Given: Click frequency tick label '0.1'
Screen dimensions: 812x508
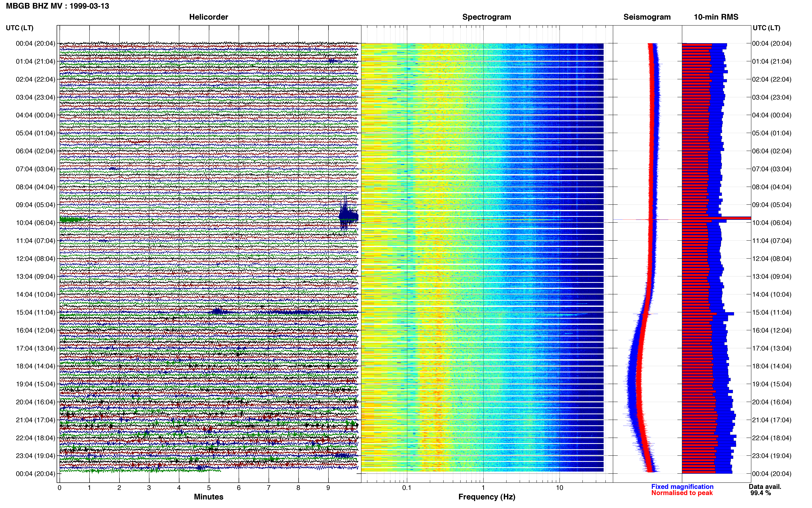Looking at the screenshot, I should click(407, 488).
